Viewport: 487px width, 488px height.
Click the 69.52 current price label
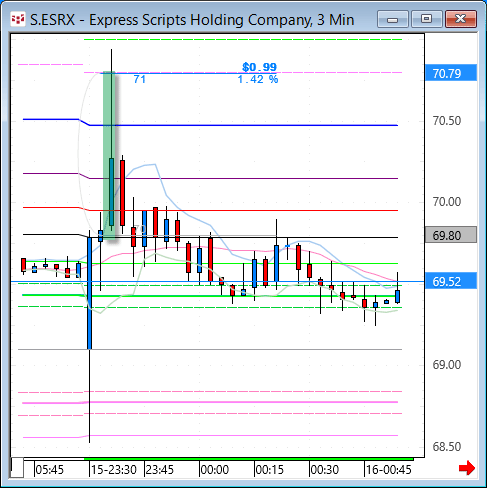[x=451, y=281]
